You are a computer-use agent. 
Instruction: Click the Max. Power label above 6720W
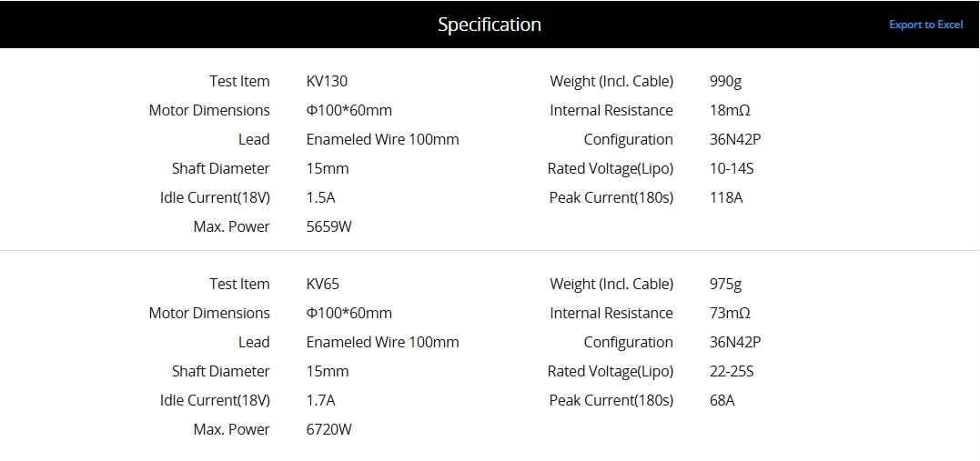[x=231, y=429]
